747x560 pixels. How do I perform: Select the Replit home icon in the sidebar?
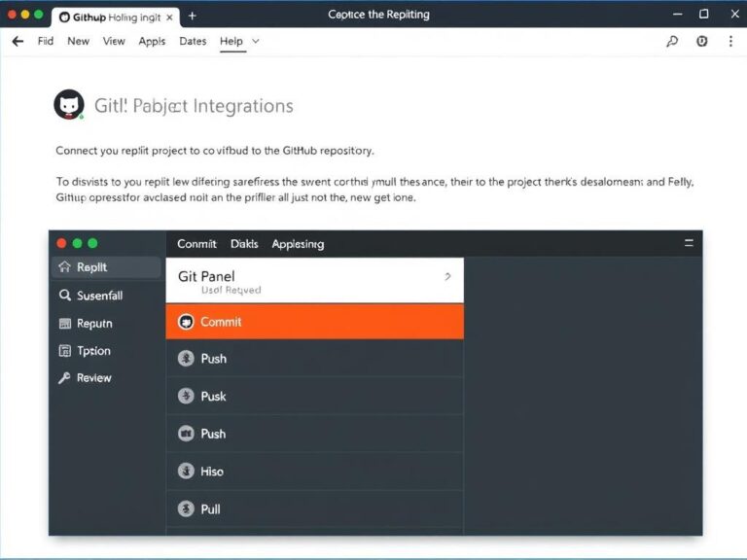click(65, 267)
